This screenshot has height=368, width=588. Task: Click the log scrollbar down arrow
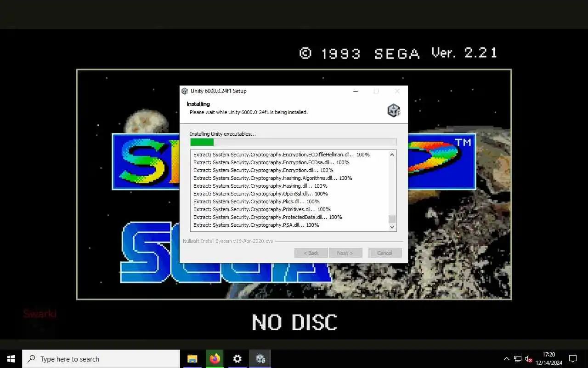pyautogui.click(x=392, y=227)
